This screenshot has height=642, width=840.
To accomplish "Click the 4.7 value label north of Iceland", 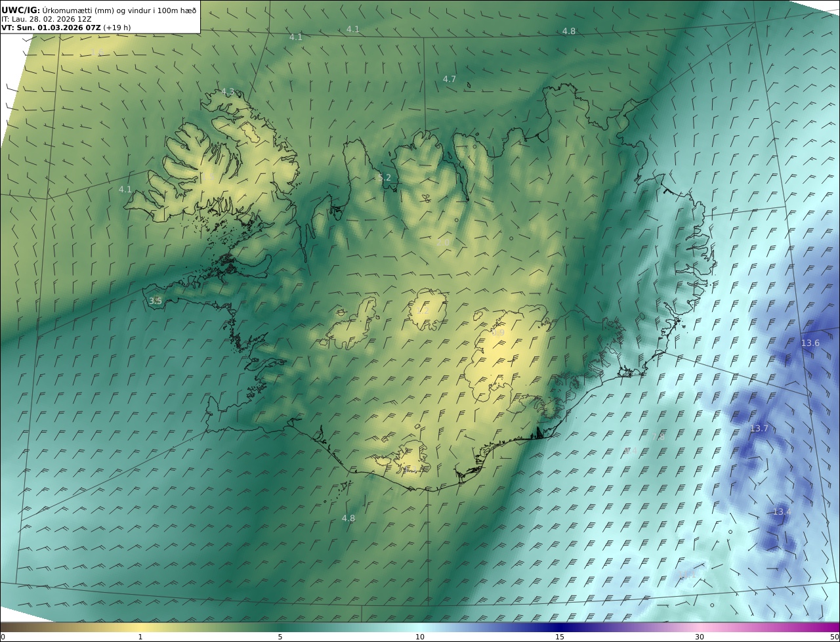I will point(449,79).
